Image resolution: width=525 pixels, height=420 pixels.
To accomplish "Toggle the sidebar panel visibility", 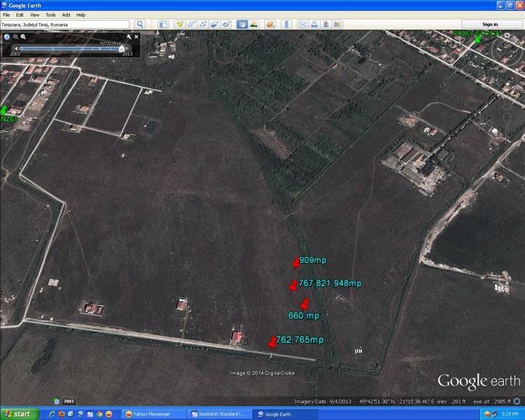I will pyautogui.click(x=162, y=24).
